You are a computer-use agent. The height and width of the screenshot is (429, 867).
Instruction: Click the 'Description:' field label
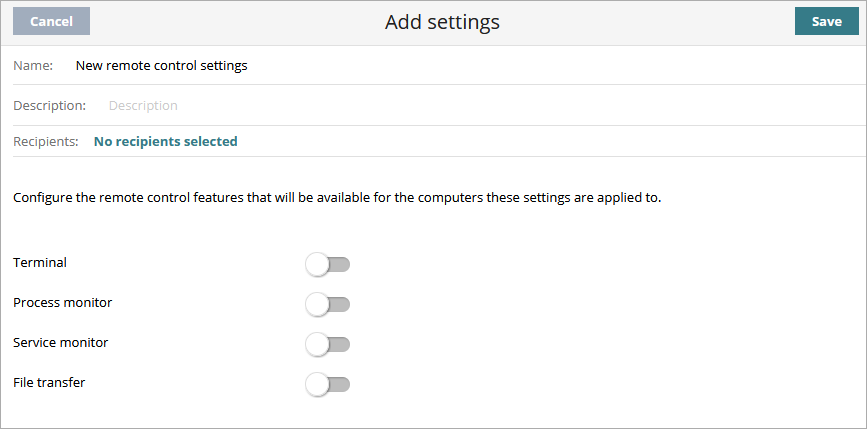point(49,105)
